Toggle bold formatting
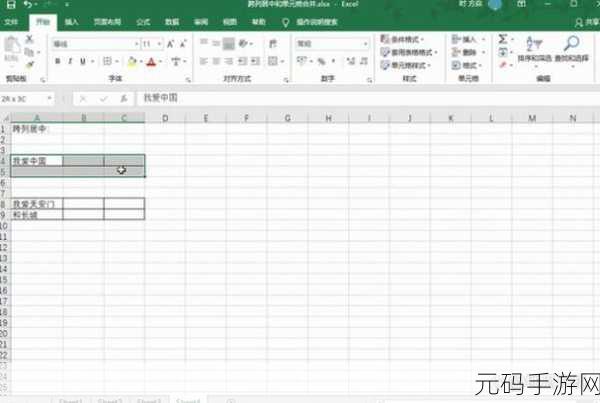Viewport: 600px width, 403px height. click(57, 61)
